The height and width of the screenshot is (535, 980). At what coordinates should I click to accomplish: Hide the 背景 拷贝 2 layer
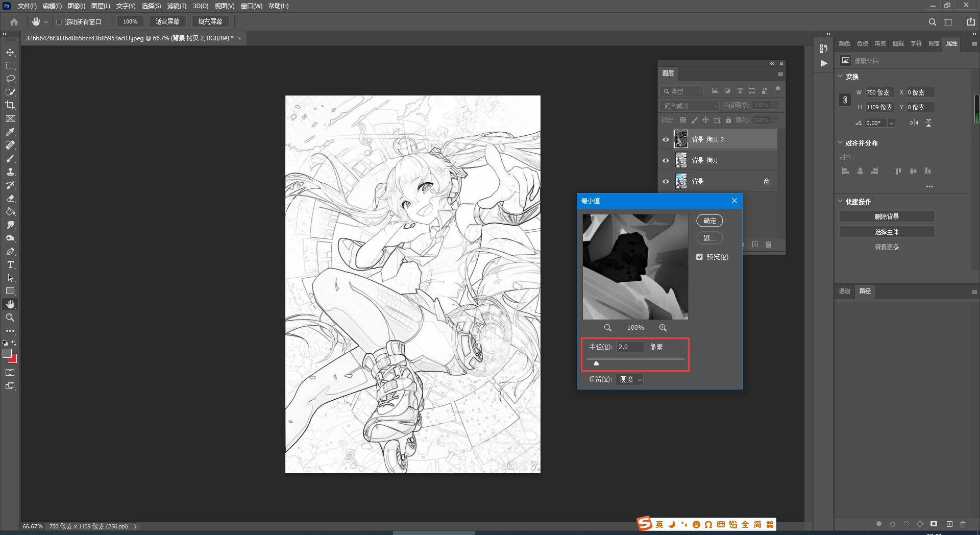[x=666, y=139]
